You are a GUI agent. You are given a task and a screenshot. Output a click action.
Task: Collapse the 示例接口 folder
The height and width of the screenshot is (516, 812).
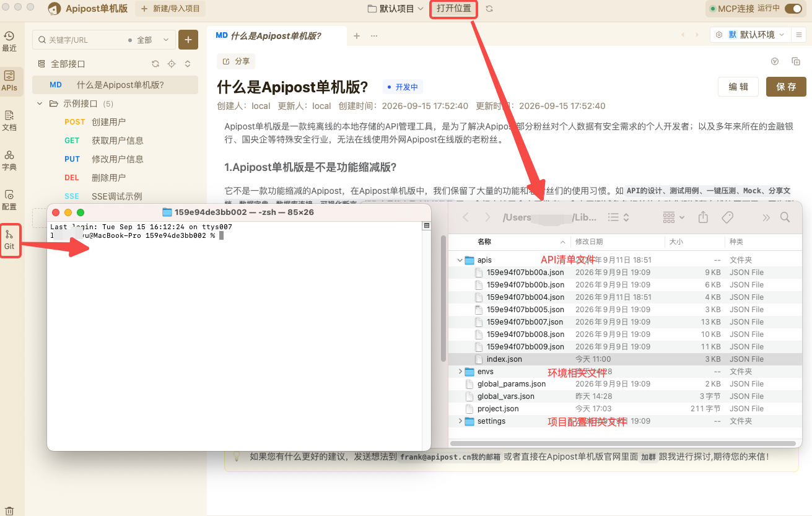(40, 103)
